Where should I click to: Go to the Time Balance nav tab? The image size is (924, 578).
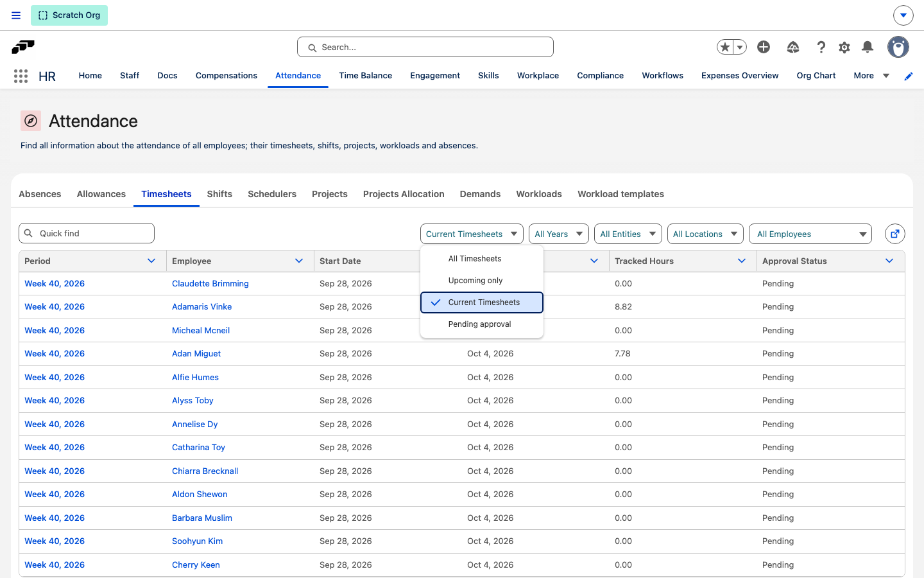(x=366, y=76)
